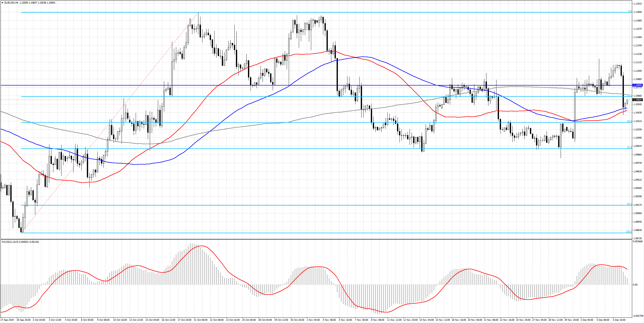
Task: Click the 27 Sep 2019 date label
Action: click(x=7, y=320)
